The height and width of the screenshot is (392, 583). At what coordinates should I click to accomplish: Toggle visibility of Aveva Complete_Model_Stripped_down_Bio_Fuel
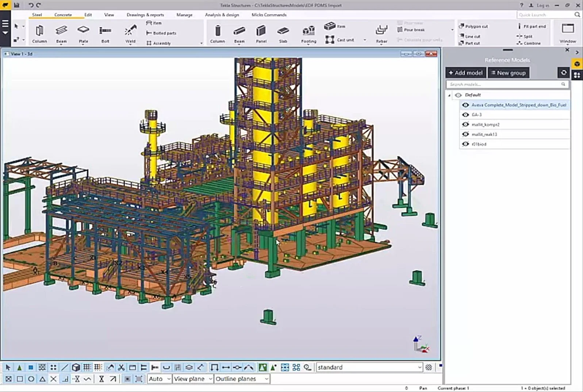pyautogui.click(x=465, y=105)
